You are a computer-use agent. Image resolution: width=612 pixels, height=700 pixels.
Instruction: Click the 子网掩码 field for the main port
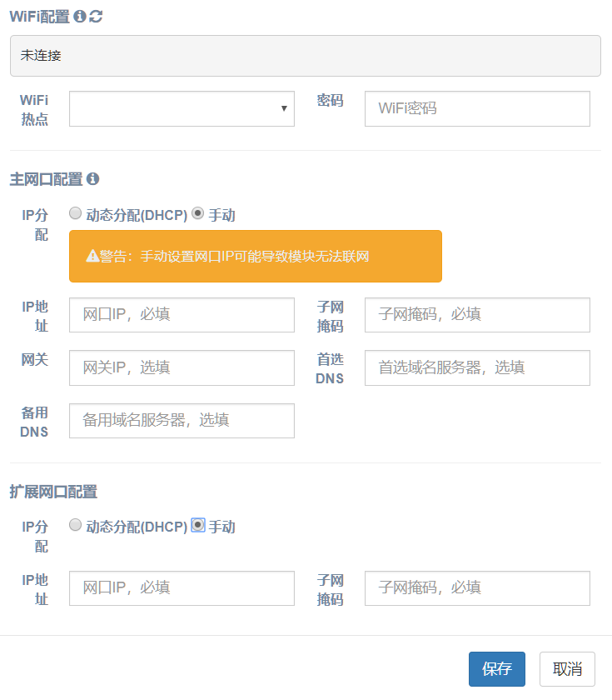(476, 314)
